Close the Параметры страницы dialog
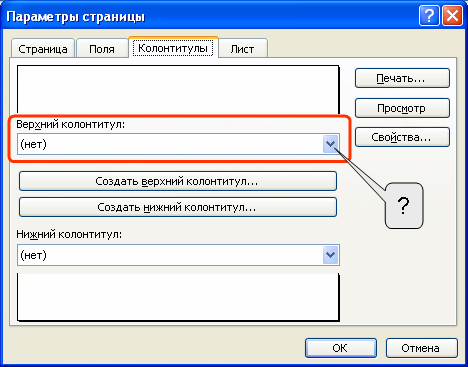This screenshot has height=367, width=468. [452, 16]
